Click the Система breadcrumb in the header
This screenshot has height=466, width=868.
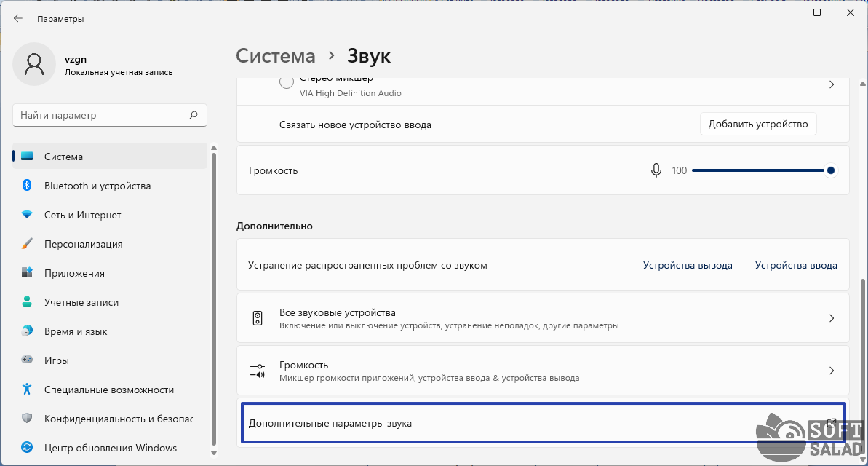click(x=276, y=56)
